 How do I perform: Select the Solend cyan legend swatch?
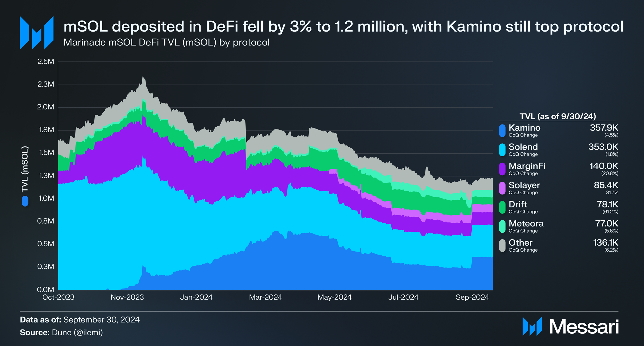502,150
